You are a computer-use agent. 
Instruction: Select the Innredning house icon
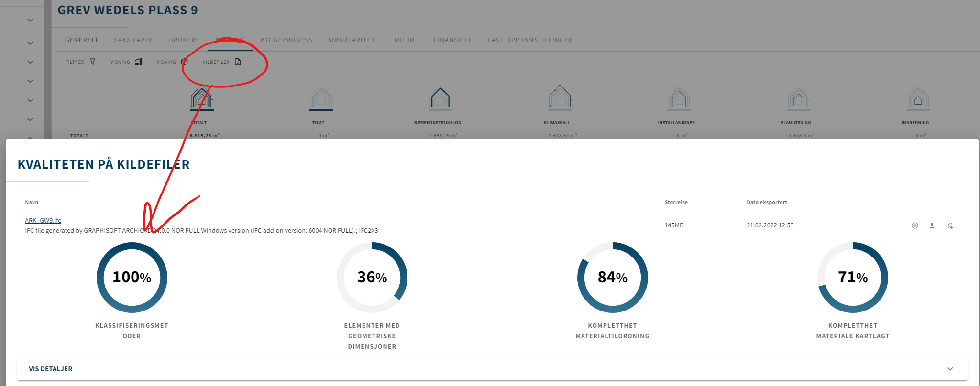pos(918,98)
